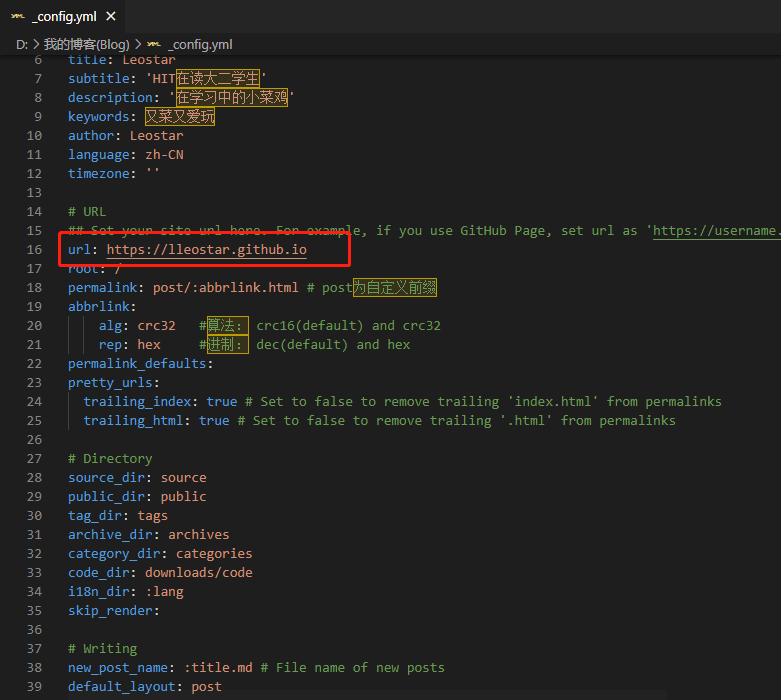Click the 为自定义前缀 comment text
781x700 pixels.
395,287
